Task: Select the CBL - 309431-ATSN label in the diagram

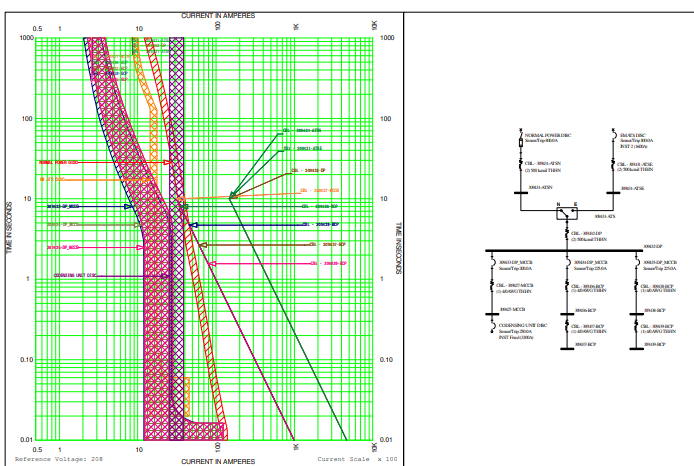Action: (x=543, y=164)
